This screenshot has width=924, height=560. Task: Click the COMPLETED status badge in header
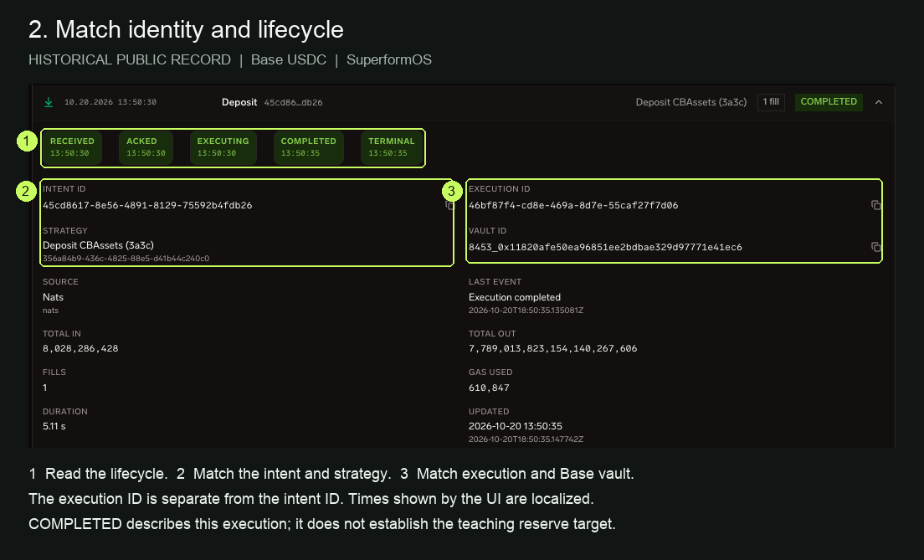click(x=829, y=102)
